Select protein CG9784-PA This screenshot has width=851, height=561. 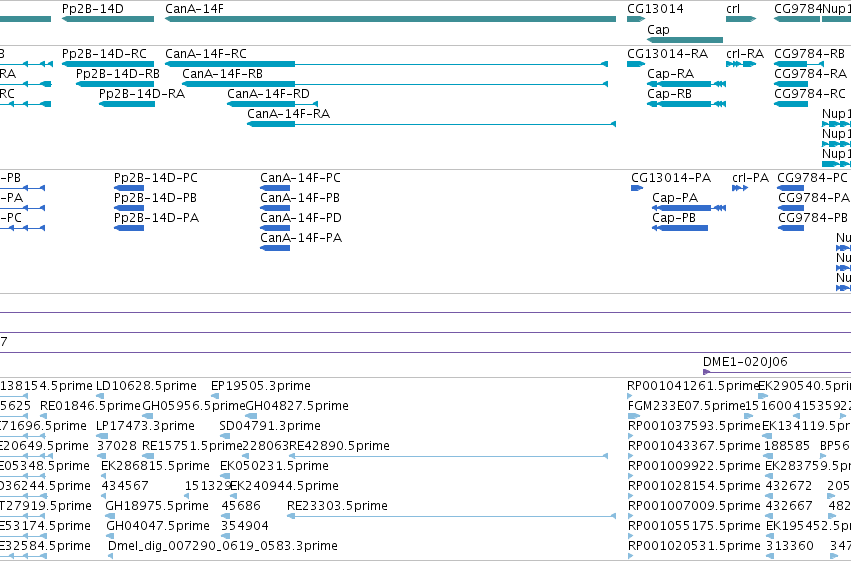pos(791,208)
